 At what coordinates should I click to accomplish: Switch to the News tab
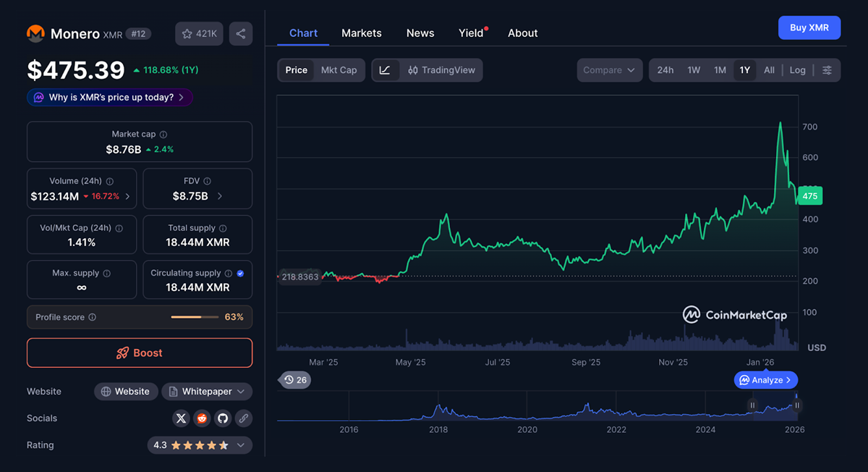[420, 33]
